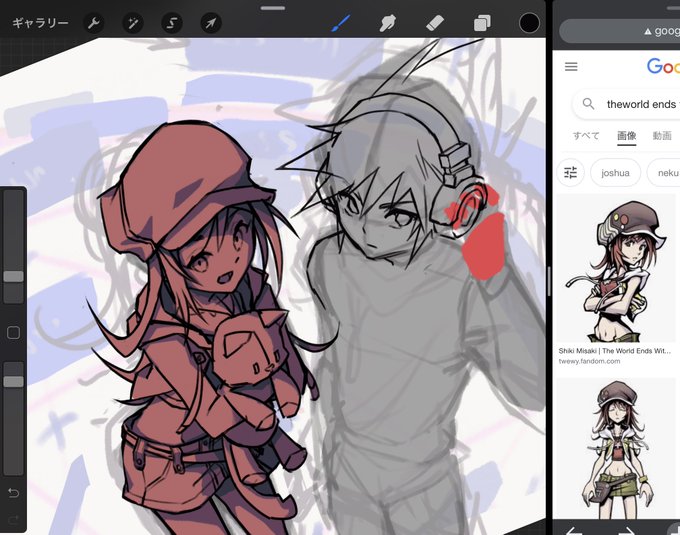Screen dimensions: 680x535
Task: Click the split-view divider handle between apps
Action: [549, 281]
